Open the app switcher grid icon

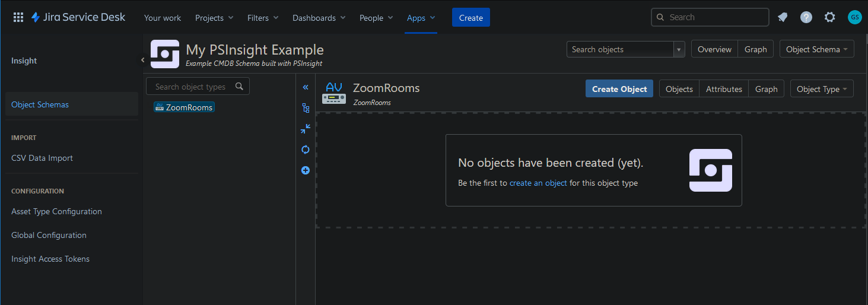[x=18, y=18]
